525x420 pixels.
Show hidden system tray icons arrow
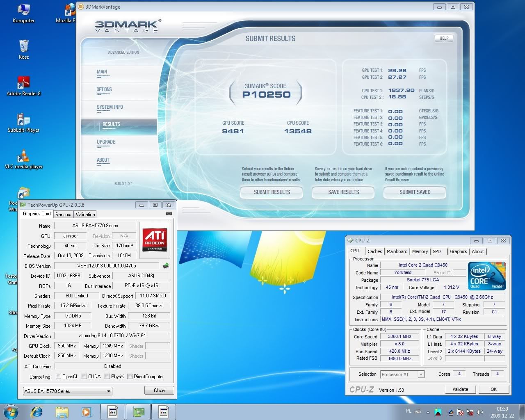coord(428,412)
